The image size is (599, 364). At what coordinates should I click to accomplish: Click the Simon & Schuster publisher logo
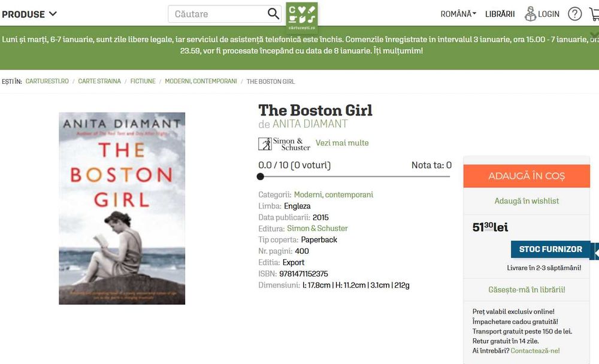pos(284,144)
